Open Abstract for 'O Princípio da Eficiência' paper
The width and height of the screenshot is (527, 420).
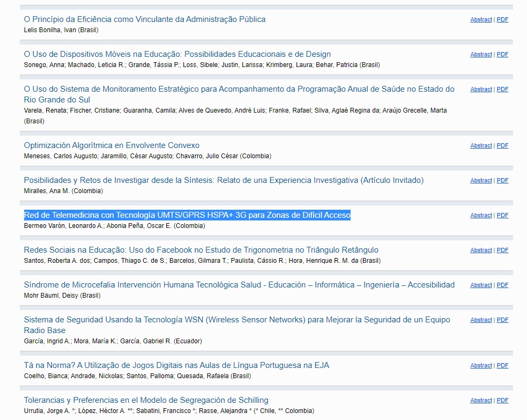click(x=480, y=20)
